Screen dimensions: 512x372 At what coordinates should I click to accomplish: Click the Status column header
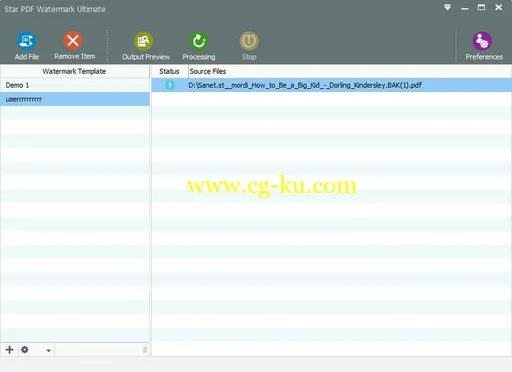coord(169,71)
